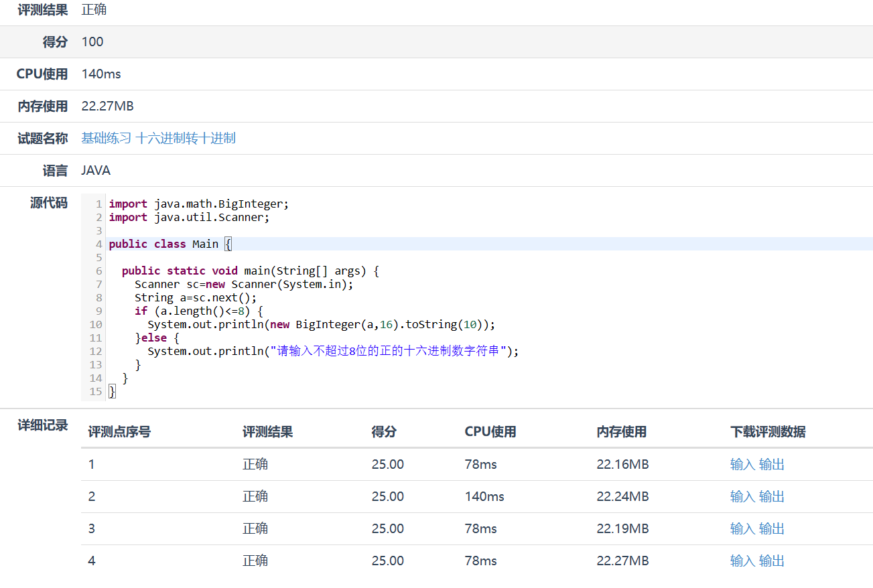
Task: Click the 得分 value 100 at top
Action: [x=92, y=42]
